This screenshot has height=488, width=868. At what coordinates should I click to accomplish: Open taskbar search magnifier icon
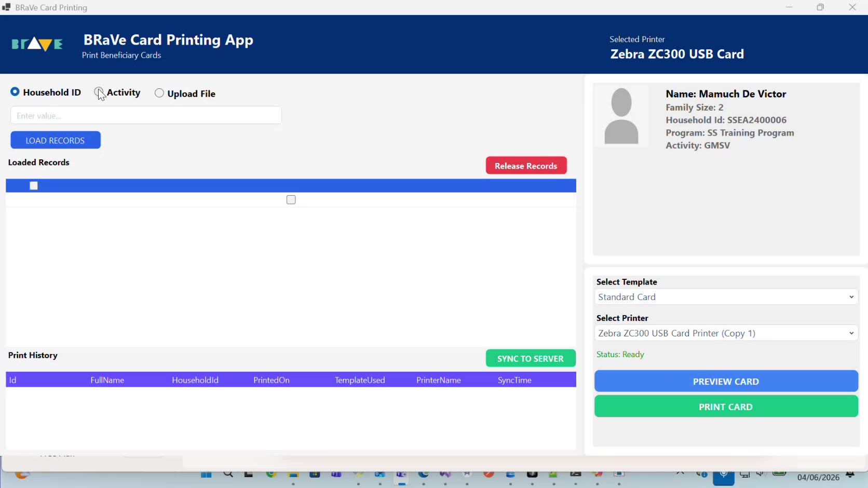[228, 474]
